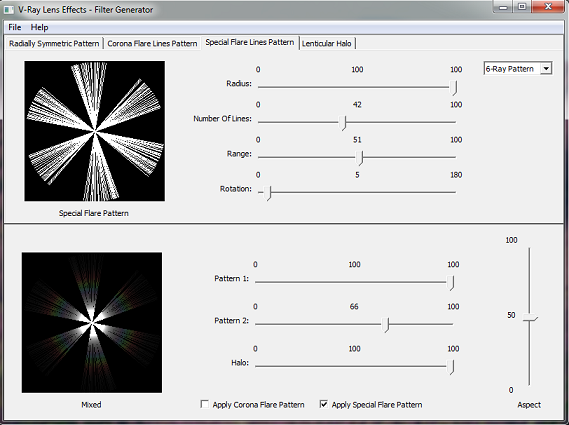Open the 6-Ray Pattern dropdown
The image size is (569, 425).
tap(518, 68)
